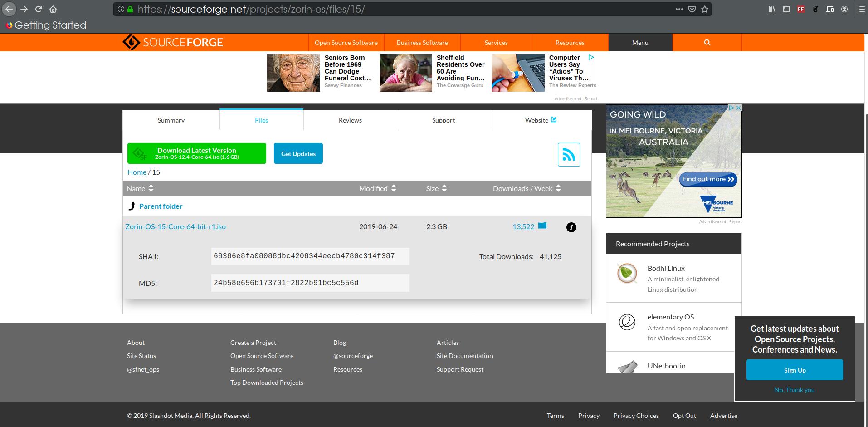The width and height of the screenshot is (868, 427).
Task: Sort files by Downloads / Week
Action: coord(527,188)
